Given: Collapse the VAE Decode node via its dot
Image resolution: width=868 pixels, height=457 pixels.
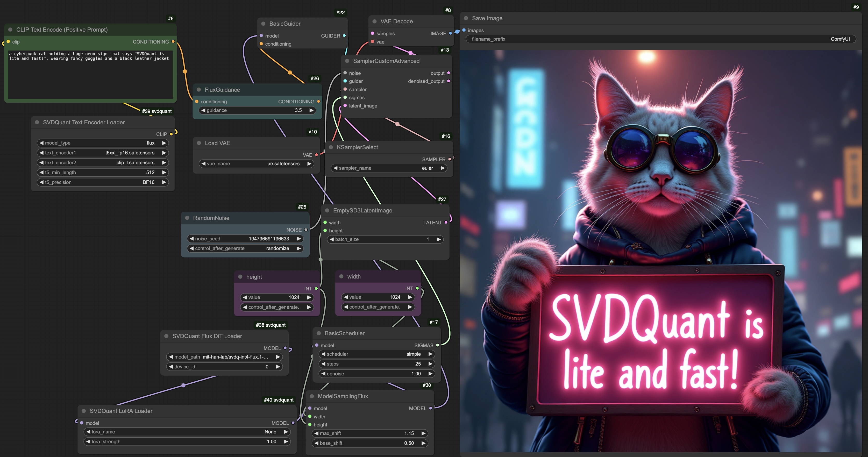Looking at the screenshot, I should point(374,21).
